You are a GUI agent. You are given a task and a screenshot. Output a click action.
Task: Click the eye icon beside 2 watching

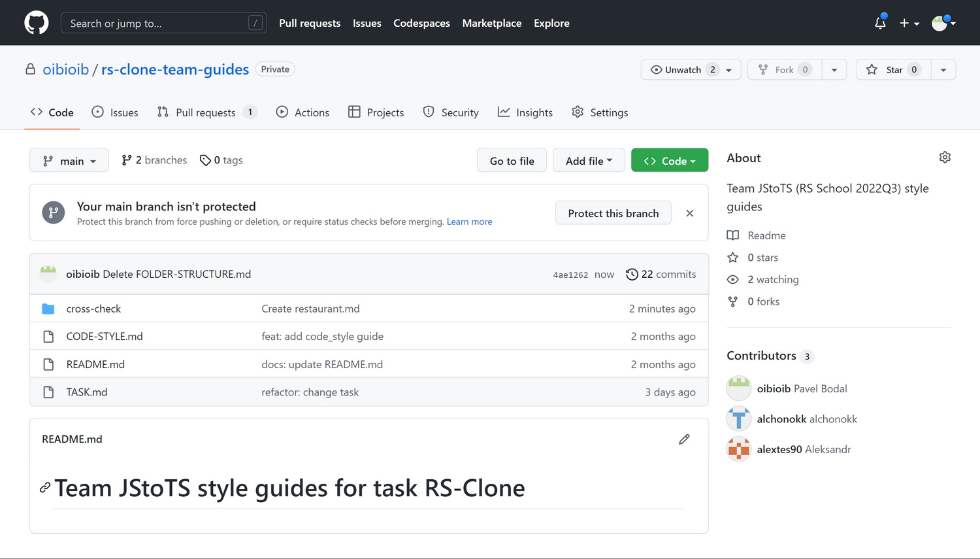733,279
